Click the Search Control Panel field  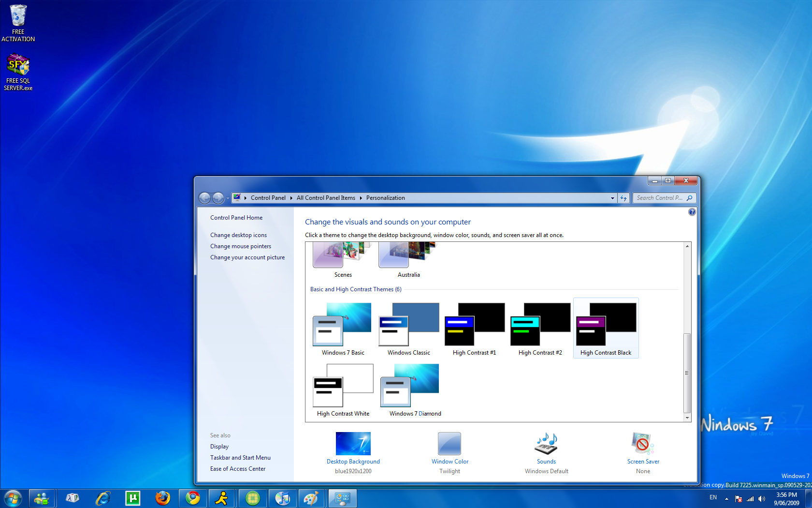pos(659,198)
